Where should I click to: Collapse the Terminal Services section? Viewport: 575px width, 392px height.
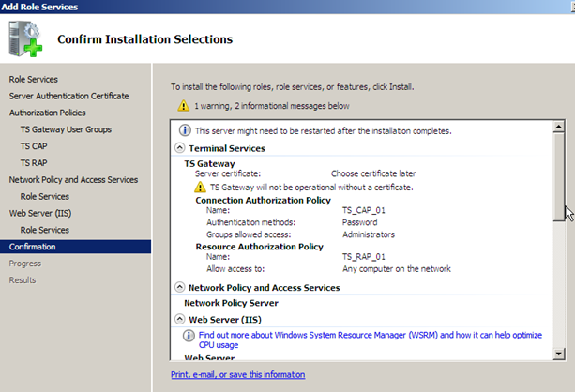pyautogui.click(x=180, y=148)
